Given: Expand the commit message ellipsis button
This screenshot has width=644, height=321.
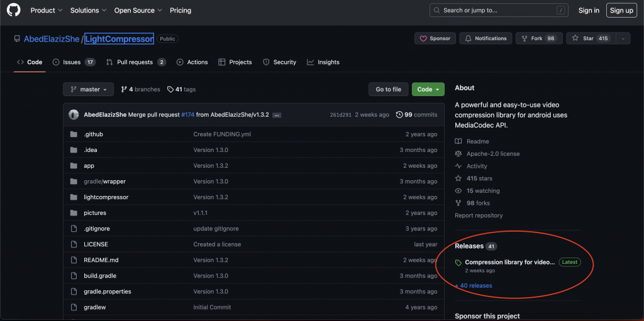Looking at the screenshot, I should pyautogui.click(x=277, y=116).
